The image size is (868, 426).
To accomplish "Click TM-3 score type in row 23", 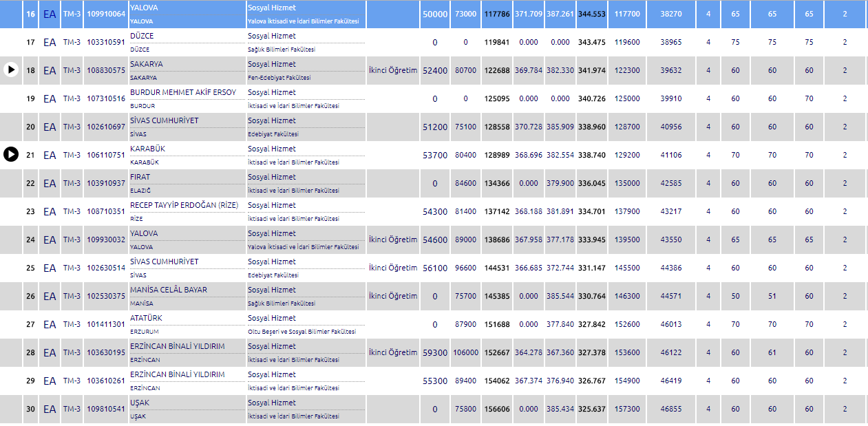I will coord(72,211).
